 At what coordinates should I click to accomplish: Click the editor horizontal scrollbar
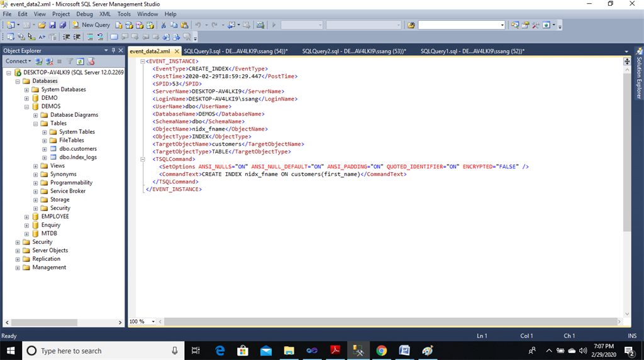point(390,322)
